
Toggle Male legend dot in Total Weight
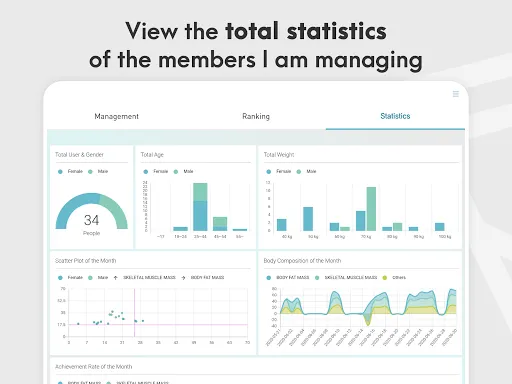click(299, 172)
